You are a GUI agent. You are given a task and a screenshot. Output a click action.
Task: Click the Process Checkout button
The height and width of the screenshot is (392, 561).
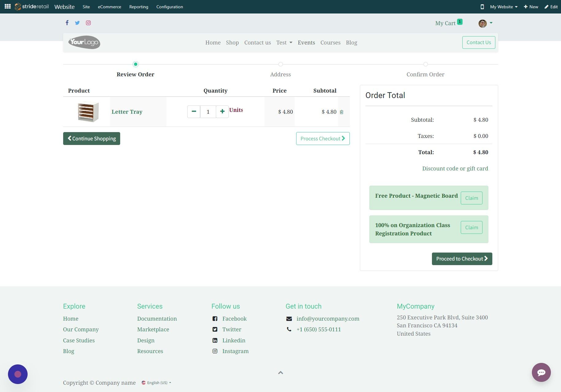(323, 139)
